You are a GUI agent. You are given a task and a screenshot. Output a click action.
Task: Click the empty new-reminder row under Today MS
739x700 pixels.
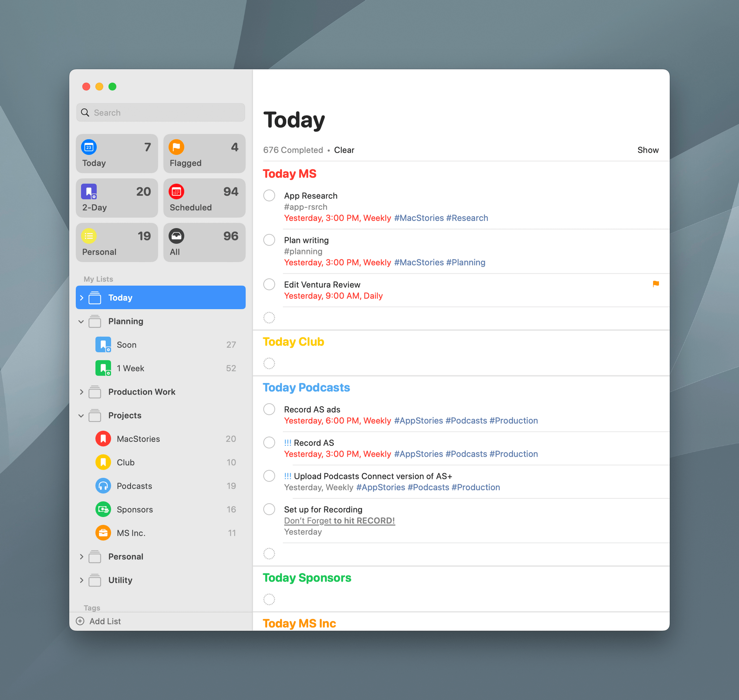[x=461, y=318]
